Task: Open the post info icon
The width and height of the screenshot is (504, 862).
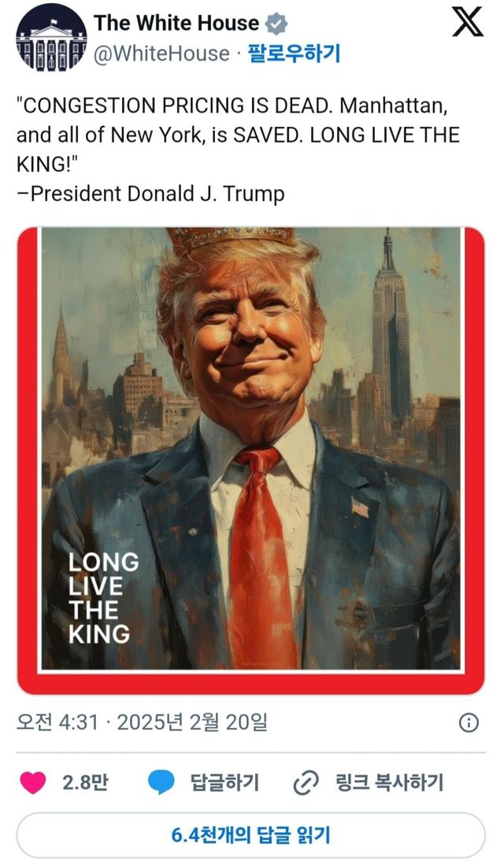Action: (x=469, y=723)
